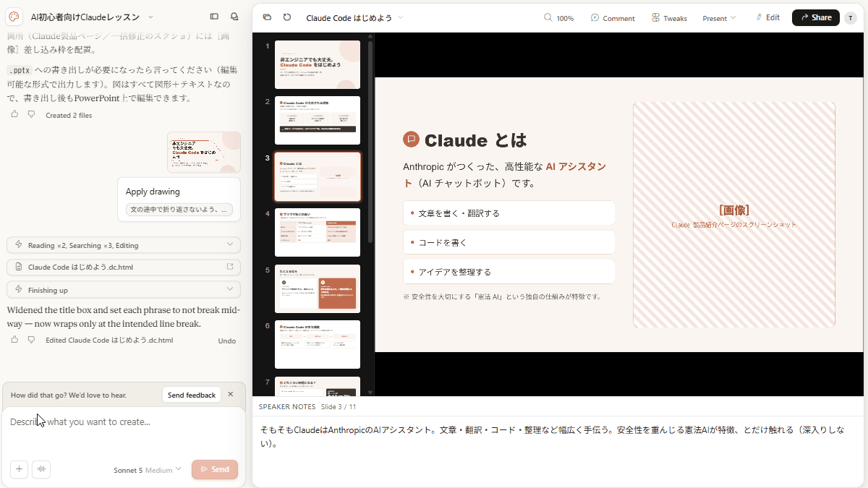The width and height of the screenshot is (868, 488).
Task: Click the 100% zoom level
Action: (x=566, y=18)
